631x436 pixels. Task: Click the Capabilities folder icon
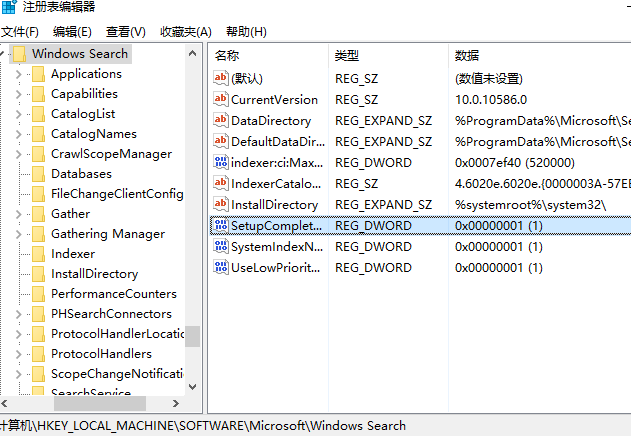click(39, 94)
